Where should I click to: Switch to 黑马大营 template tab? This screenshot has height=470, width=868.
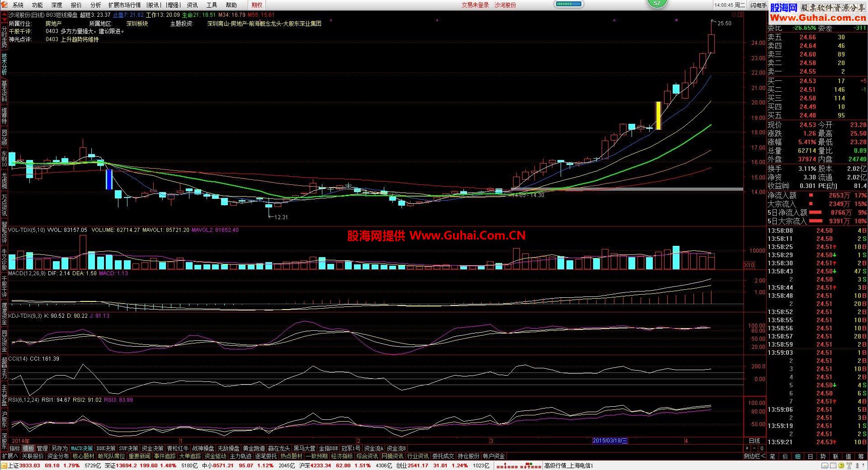point(304,448)
